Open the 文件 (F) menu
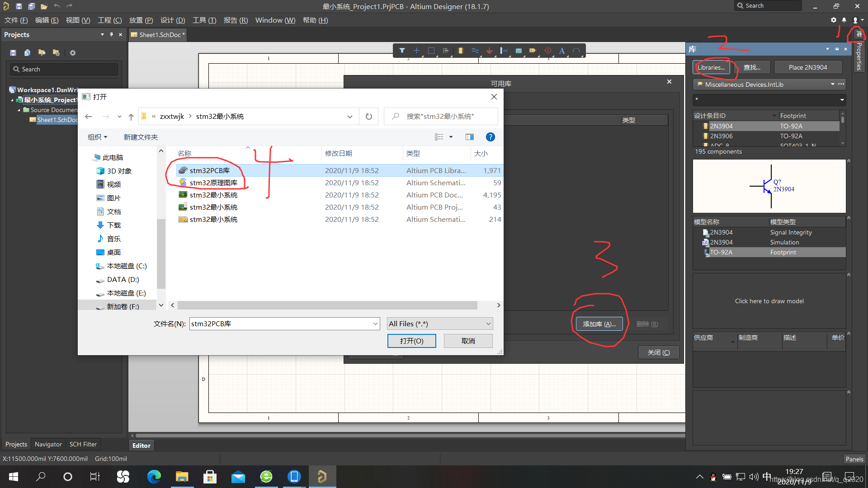This screenshot has height=488, width=868. 16,20
